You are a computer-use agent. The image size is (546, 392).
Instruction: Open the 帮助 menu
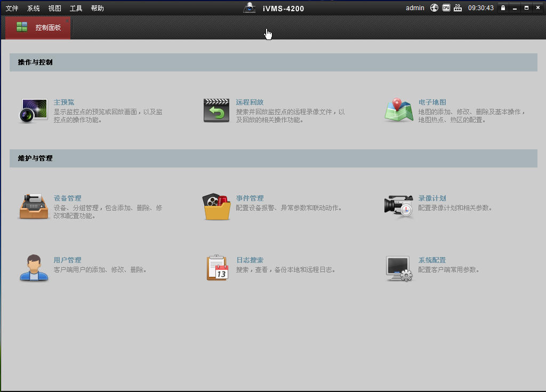pos(97,8)
